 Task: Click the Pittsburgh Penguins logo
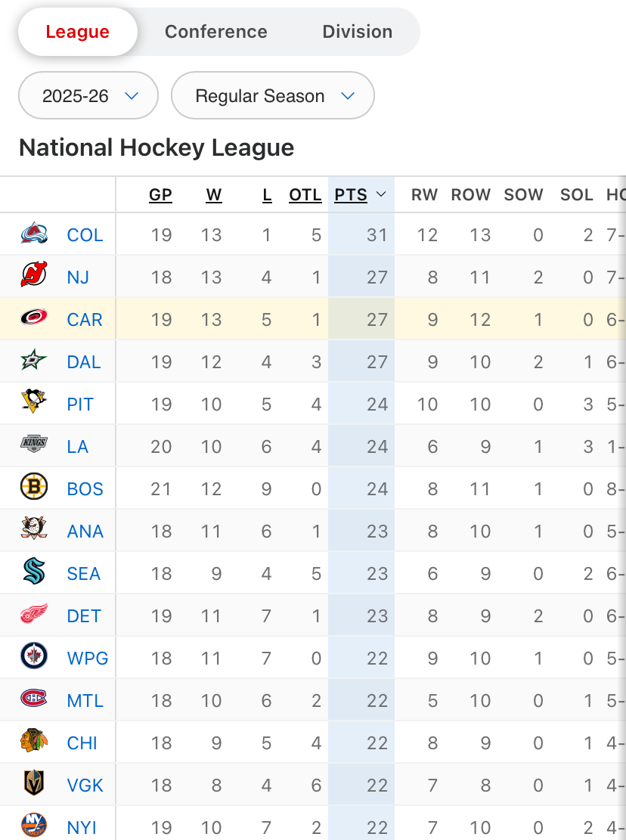[x=34, y=404]
